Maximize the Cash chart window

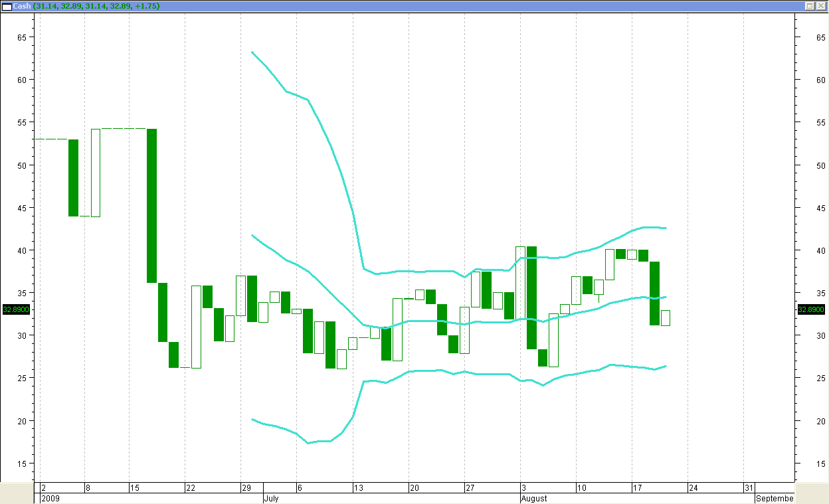(x=809, y=5)
